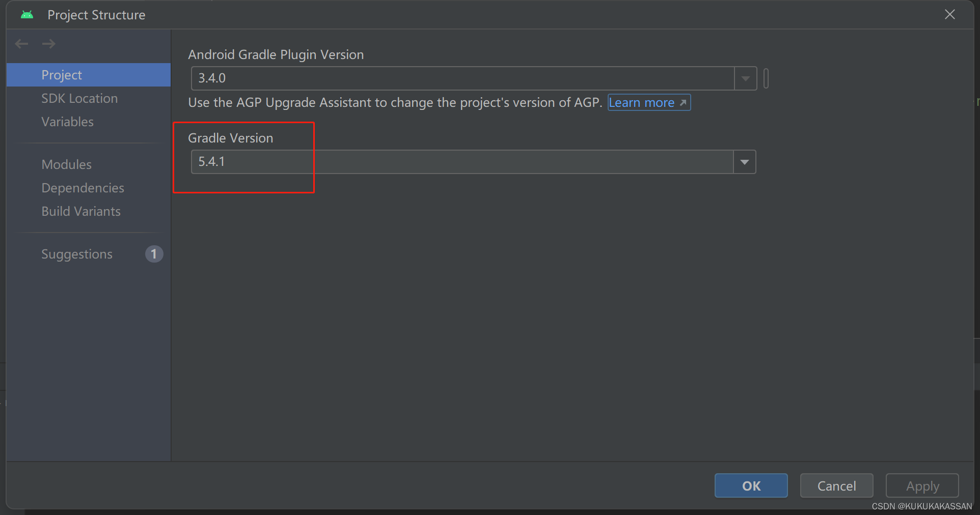The height and width of the screenshot is (515, 980).
Task: Select Project in the sidebar
Action: tap(89, 75)
